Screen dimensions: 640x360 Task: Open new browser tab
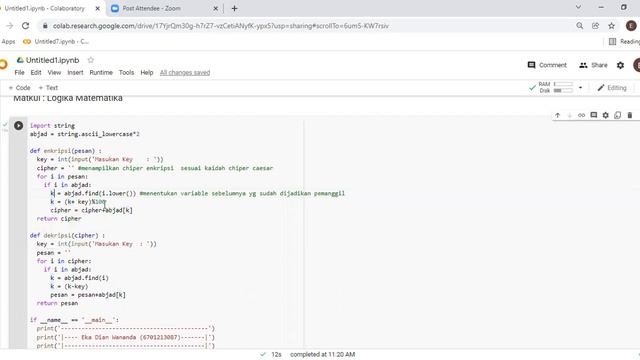click(x=234, y=8)
